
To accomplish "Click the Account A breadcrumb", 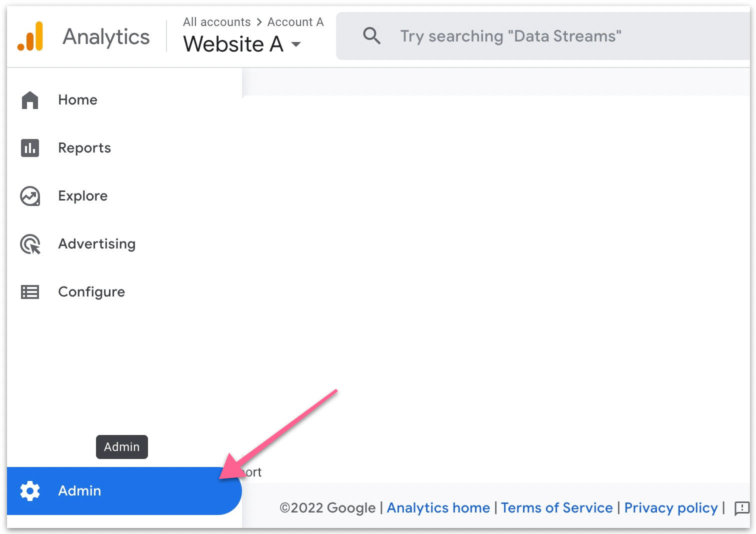I will coord(295,22).
